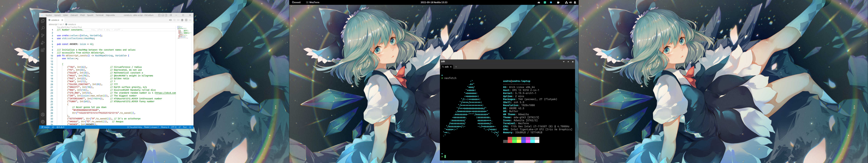868x163 pixels.
Task: Click line number 14 in the gutter
Action: [52, 67]
